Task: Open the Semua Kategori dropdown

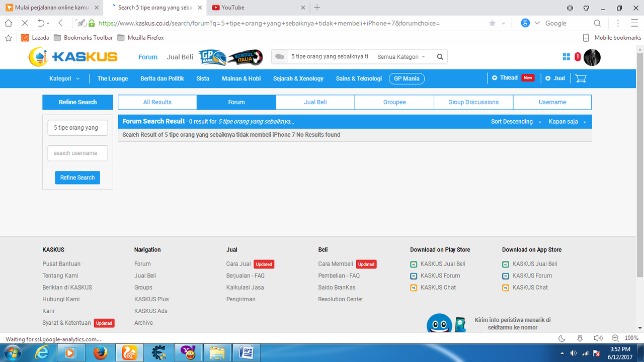Action: point(401,57)
